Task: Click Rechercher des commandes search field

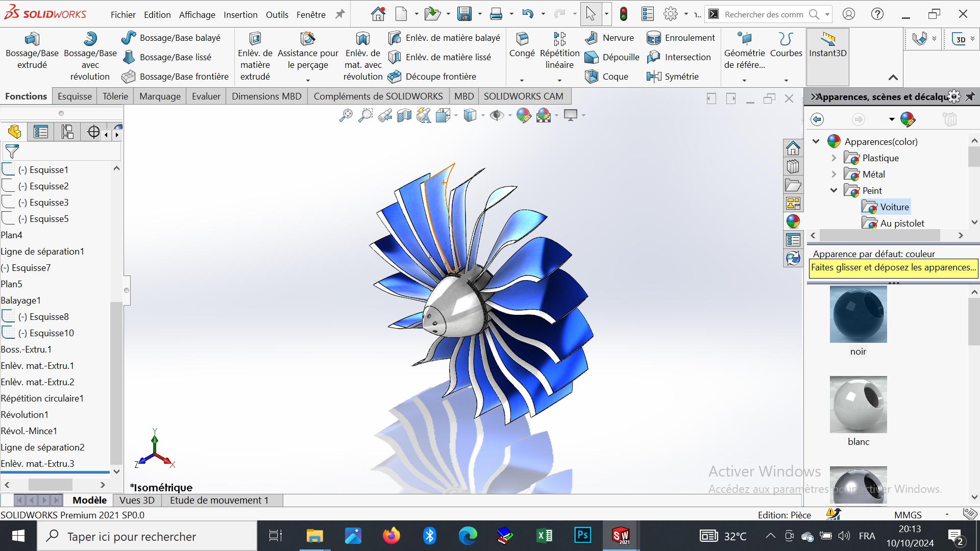Action: [764, 14]
